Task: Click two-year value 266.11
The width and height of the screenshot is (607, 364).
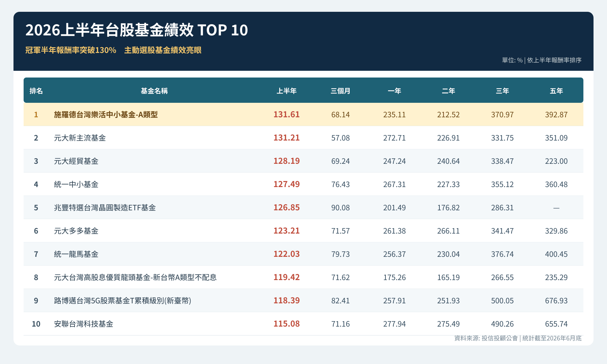Action: pos(449,231)
